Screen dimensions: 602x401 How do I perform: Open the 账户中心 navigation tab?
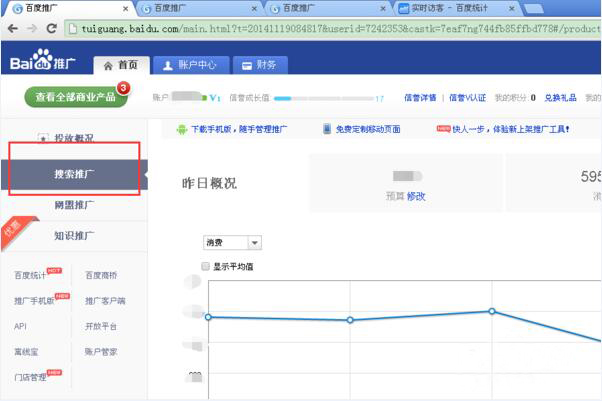pos(191,65)
